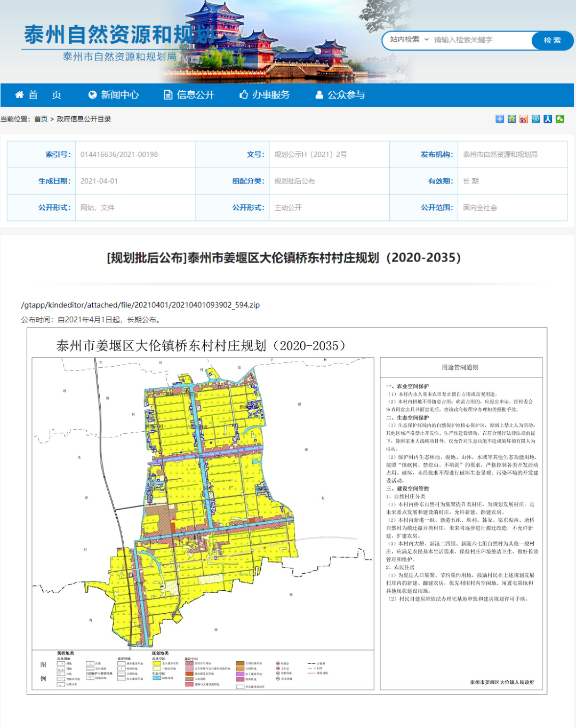This screenshot has height=728, width=576.
Task: Share page via WeChat icon
Action: [559, 119]
